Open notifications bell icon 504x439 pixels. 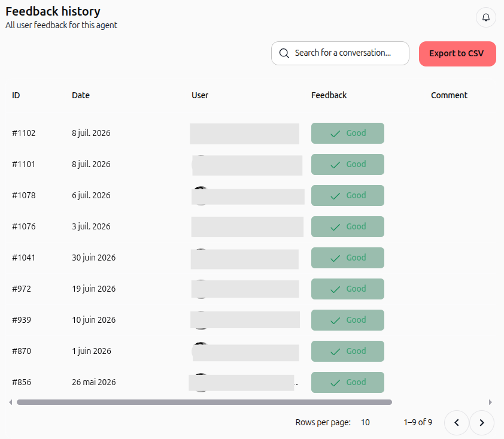[485, 17]
